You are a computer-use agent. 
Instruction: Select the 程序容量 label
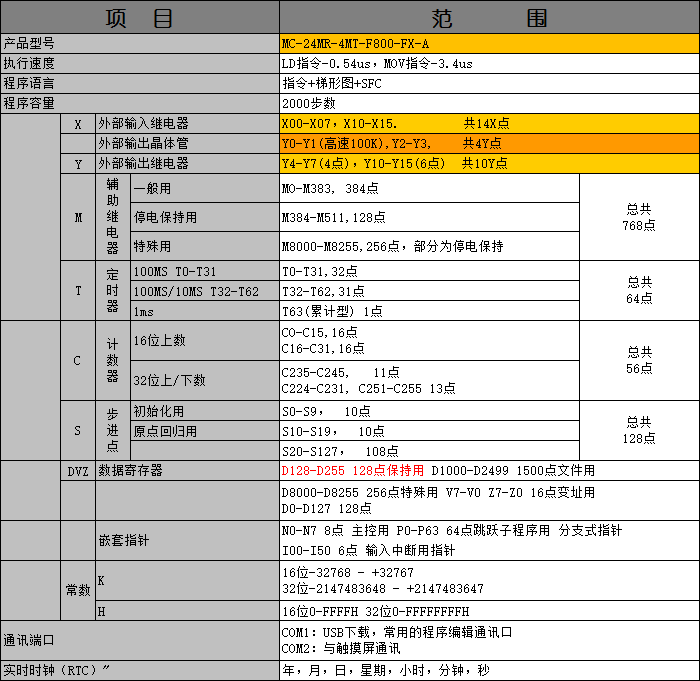click(x=140, y=103)
